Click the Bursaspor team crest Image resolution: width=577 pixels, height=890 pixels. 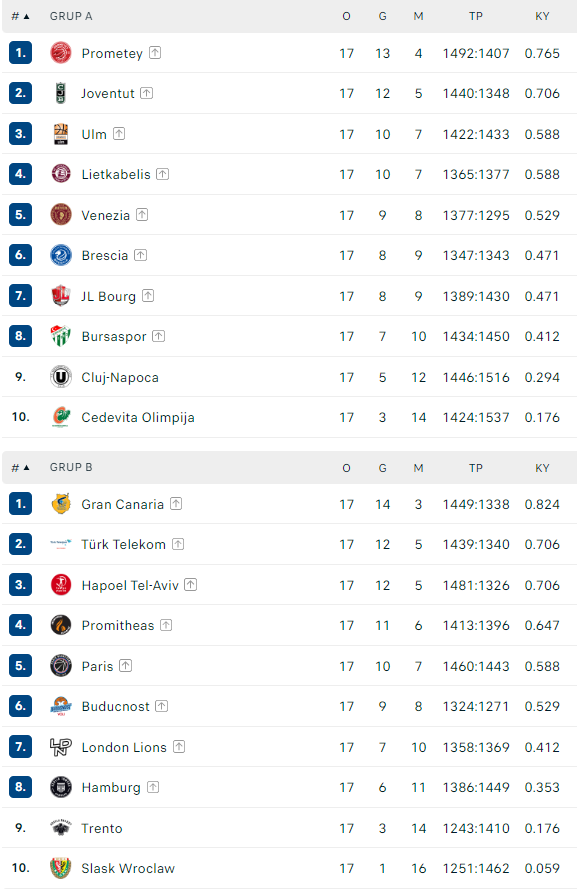click(x=61, y=336)
